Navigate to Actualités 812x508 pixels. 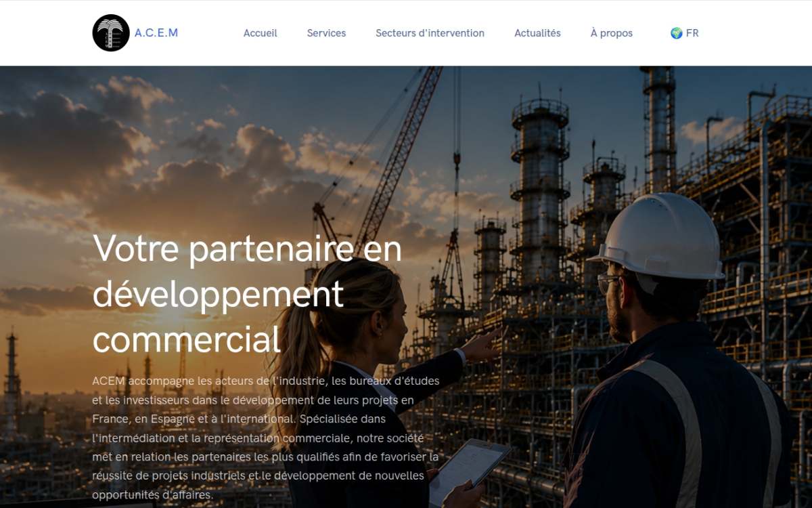click(537, 33)
